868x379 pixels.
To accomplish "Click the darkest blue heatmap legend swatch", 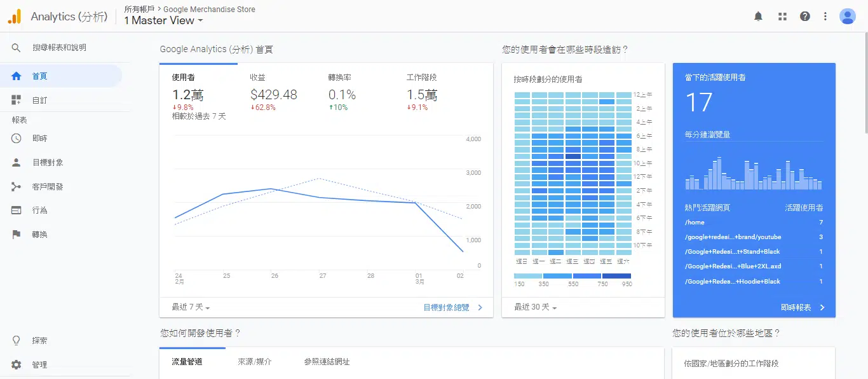I will pyautogui.click(x=616, y=276).
